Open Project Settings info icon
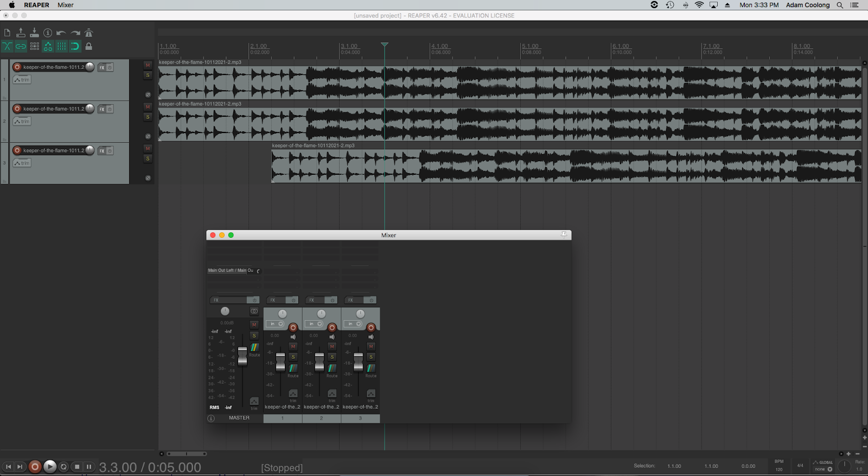The width and height of the screenshot is (868, 476). click(48, 33)
